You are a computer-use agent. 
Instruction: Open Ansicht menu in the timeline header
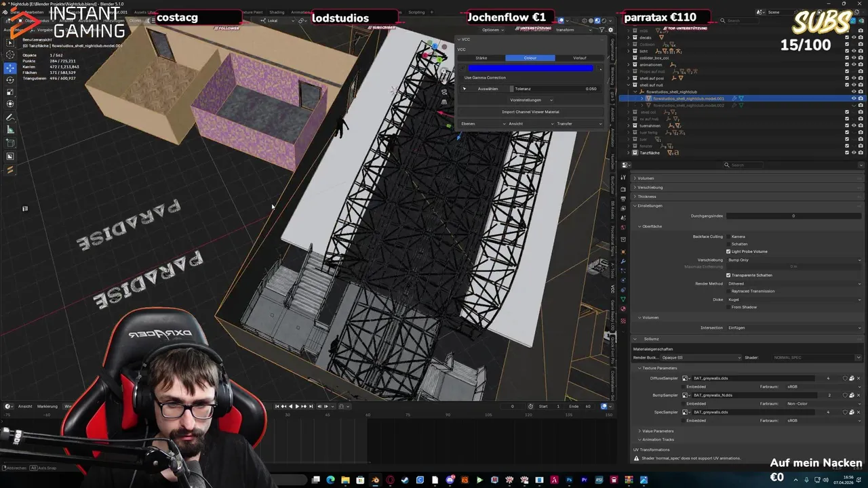point(25,406)
